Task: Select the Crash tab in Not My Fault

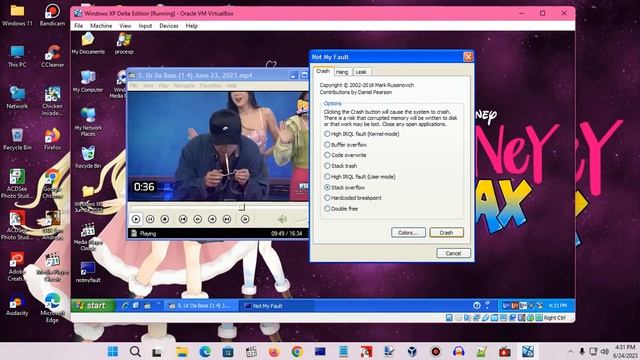Action: coord(323,71)
